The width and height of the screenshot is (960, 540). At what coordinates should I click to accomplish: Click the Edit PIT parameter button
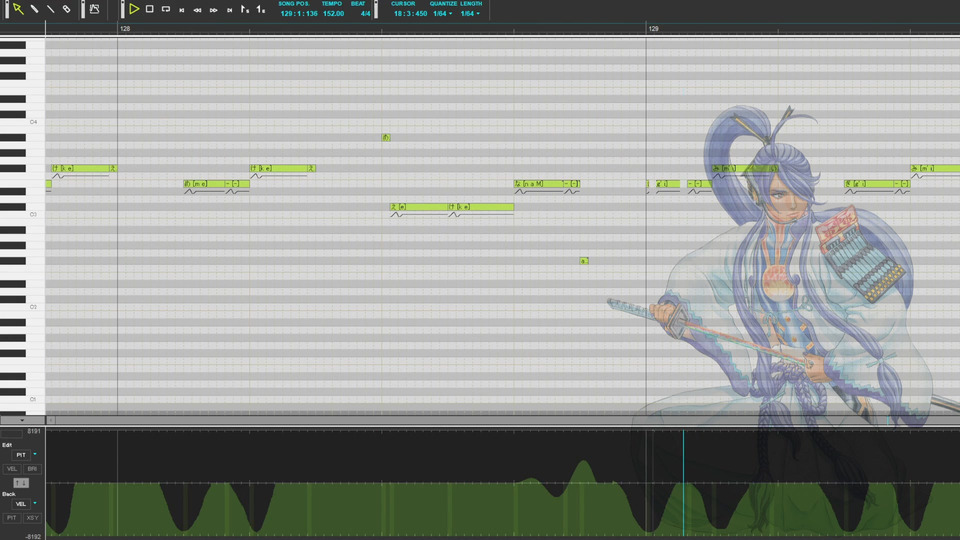pyautogui.click(x=21, y=455)
